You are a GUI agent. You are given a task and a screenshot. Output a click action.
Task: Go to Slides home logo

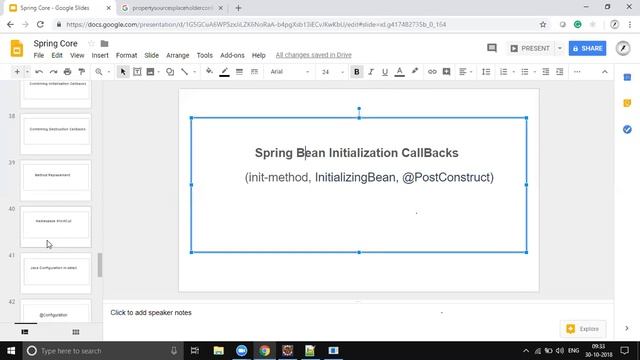pyautogui.click(x=17, y=48)
